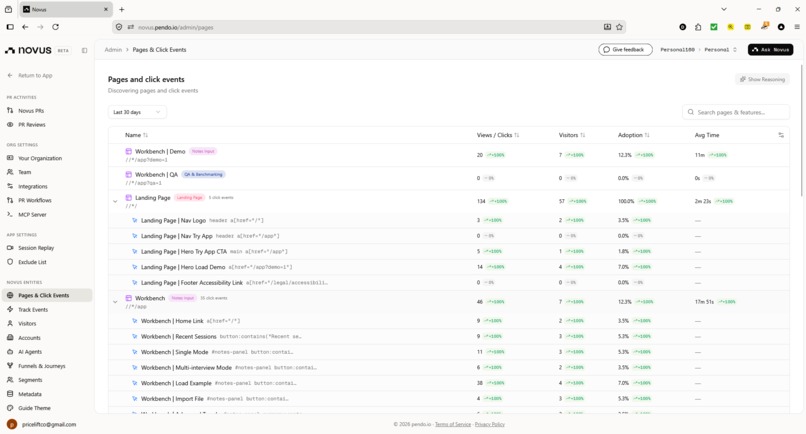Sort by Name column
Screen dimensions: 806x434
point(136,135)
